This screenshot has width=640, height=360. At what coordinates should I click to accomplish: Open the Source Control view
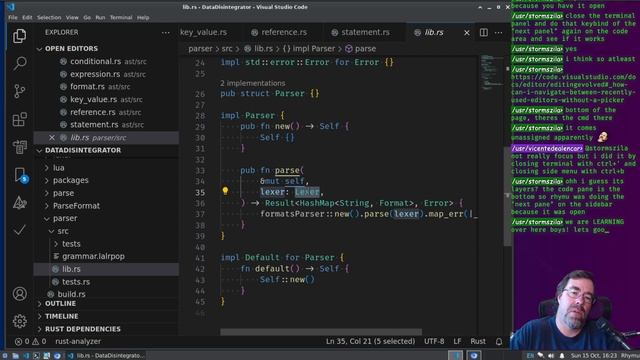(19, 91)
